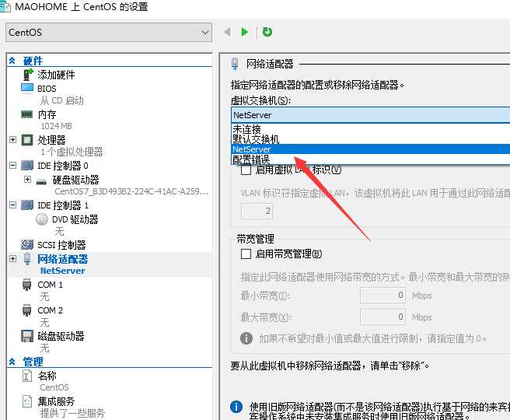Click the 添加硬件 icon
This screenshot has width=510, height=420.
[28, 75]
